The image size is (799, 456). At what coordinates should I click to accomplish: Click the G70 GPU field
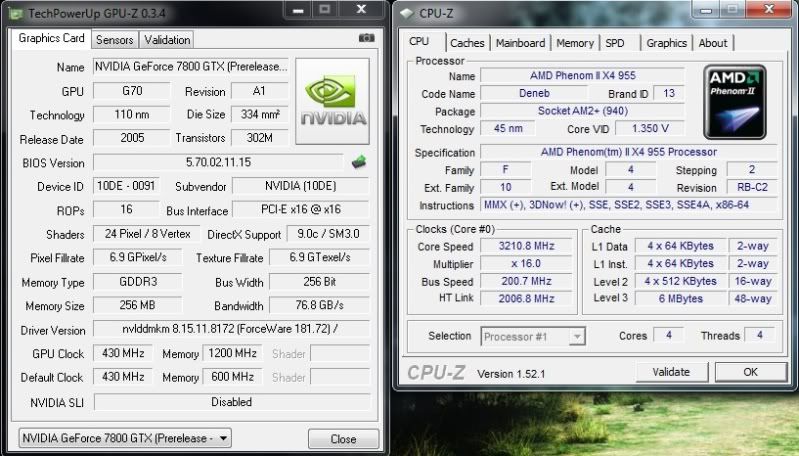(131, 91)
